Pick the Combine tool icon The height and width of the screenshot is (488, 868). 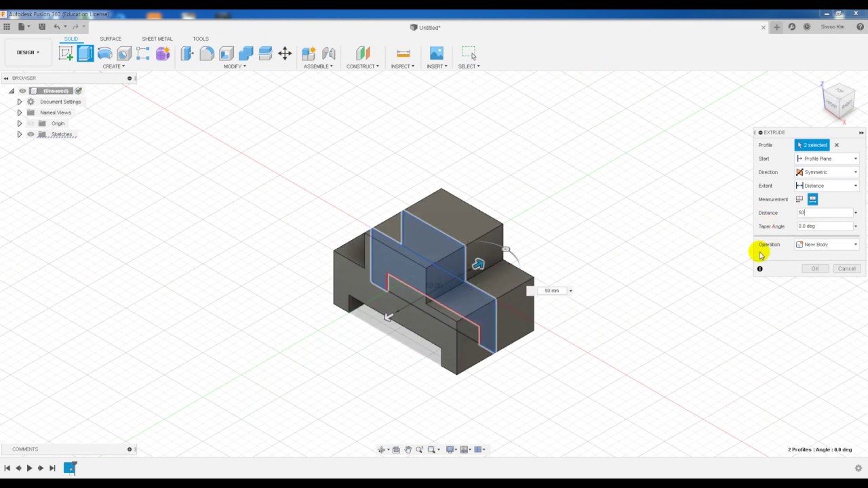coord(246,54)
